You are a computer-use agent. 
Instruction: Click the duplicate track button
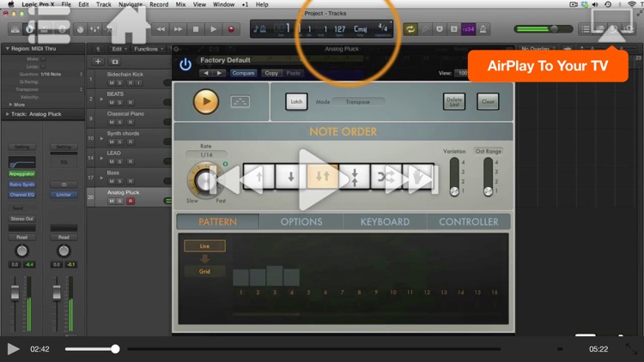tap(115, 62)
